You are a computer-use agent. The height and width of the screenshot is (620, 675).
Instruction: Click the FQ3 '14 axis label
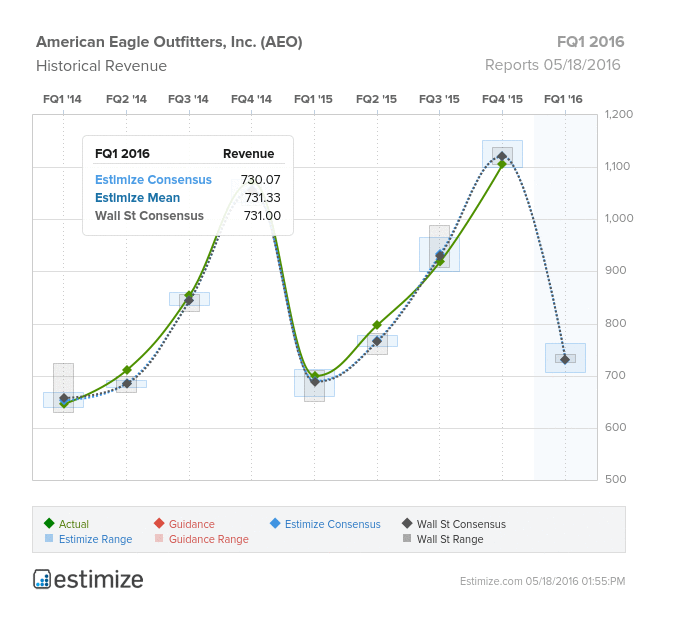pyautogui.click(x=188, y=99)
